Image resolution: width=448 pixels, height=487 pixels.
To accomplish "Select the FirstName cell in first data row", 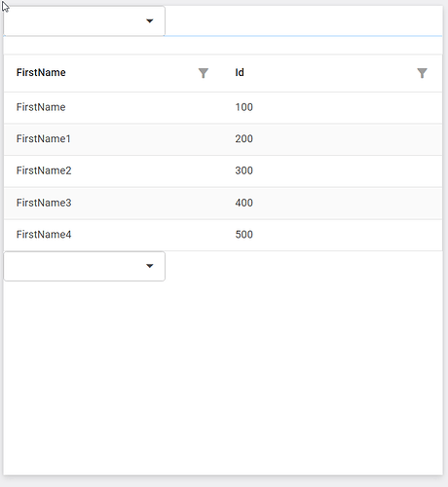I will tap(113, 107).
